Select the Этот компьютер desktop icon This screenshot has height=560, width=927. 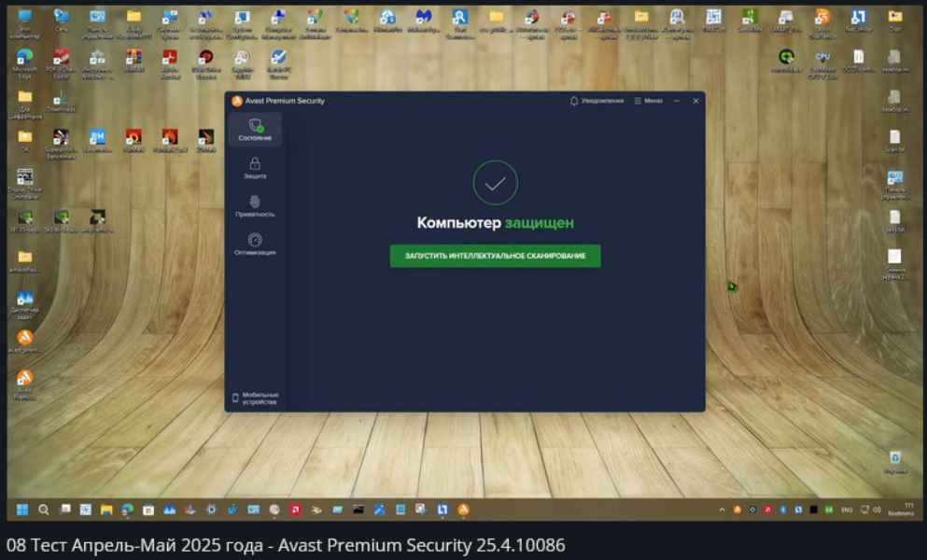(x=25, y=24)
